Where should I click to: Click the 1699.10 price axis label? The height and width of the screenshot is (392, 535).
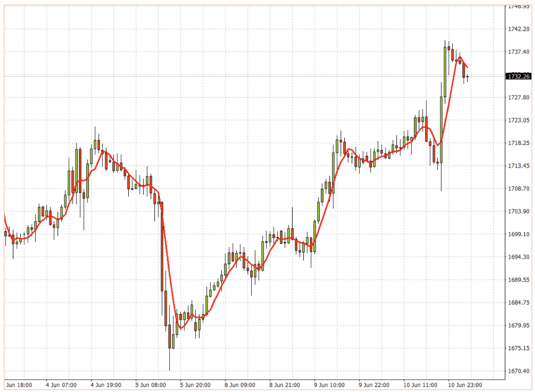coord(519,234)
